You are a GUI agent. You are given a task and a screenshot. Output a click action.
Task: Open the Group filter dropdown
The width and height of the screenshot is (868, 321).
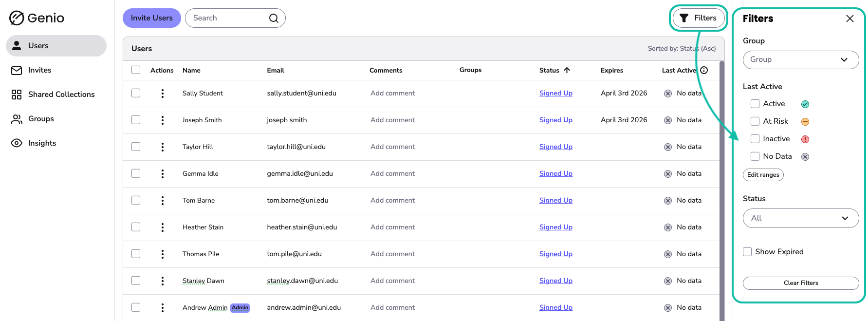(801, 60)
